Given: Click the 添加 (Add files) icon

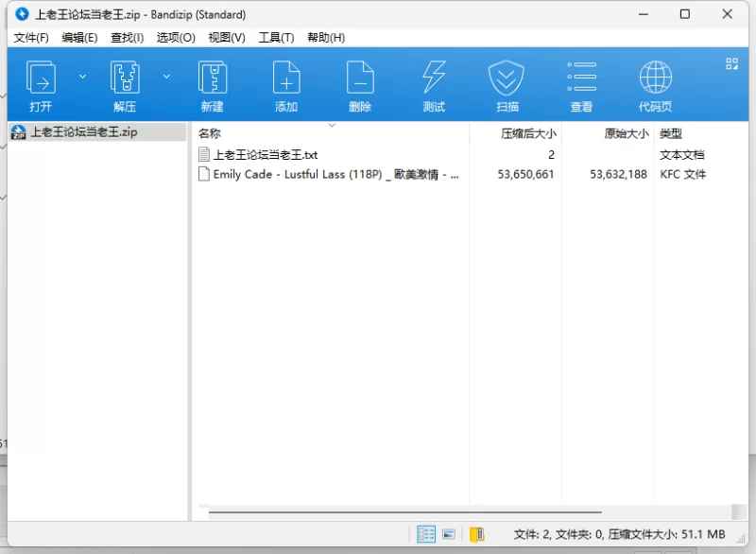Looking at the screenshot, I should (286, 78).
